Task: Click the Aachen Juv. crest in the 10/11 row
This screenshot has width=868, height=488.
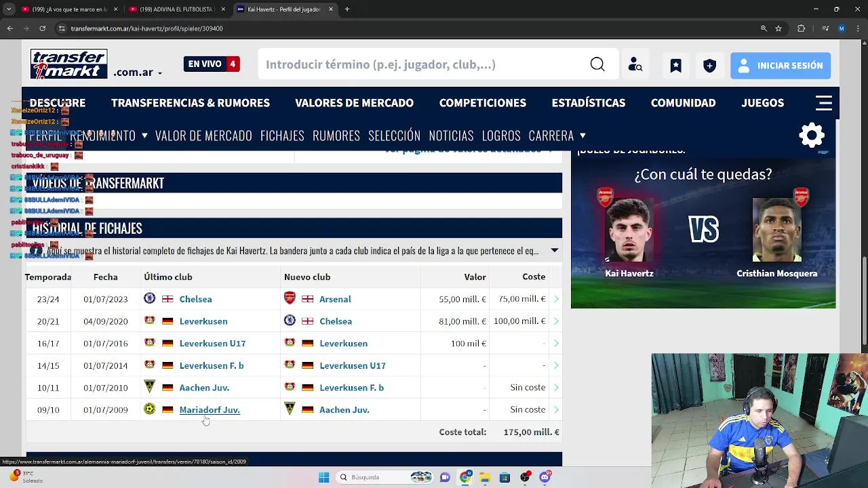Action: tap(150, 387)
